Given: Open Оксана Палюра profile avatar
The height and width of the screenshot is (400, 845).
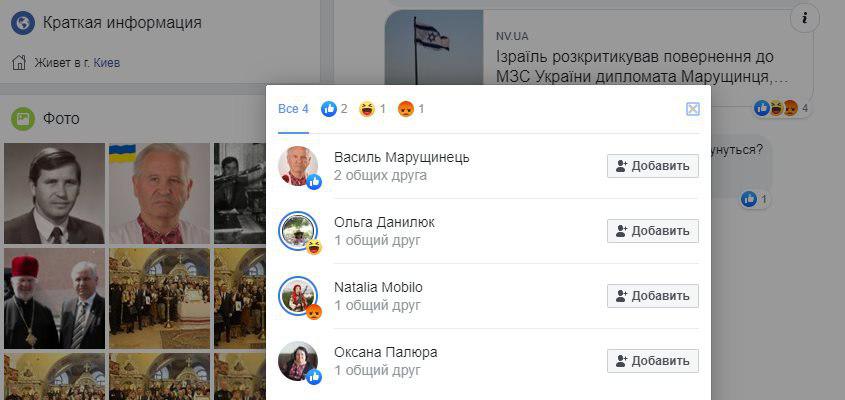Looking at the screenshot, I should coord(298,361).
